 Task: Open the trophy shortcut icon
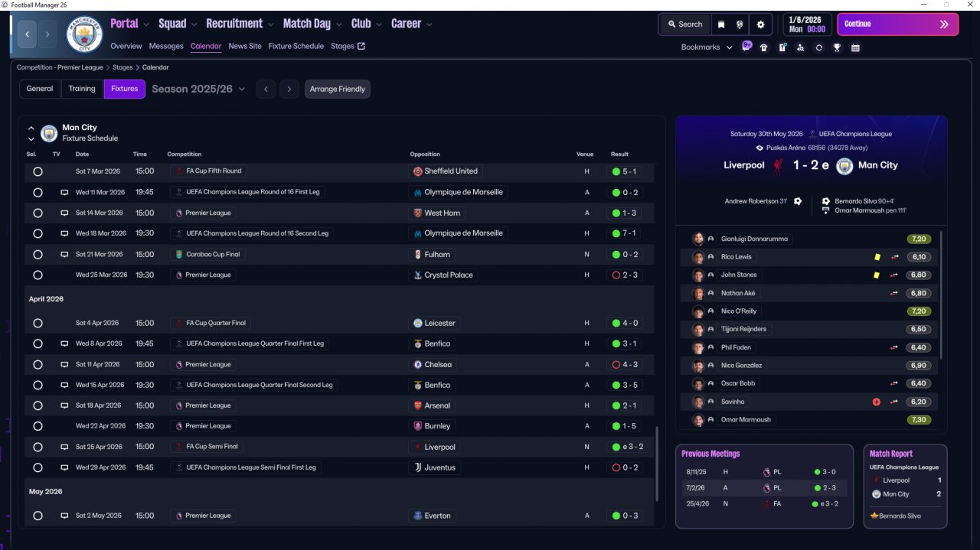point(837,47)
